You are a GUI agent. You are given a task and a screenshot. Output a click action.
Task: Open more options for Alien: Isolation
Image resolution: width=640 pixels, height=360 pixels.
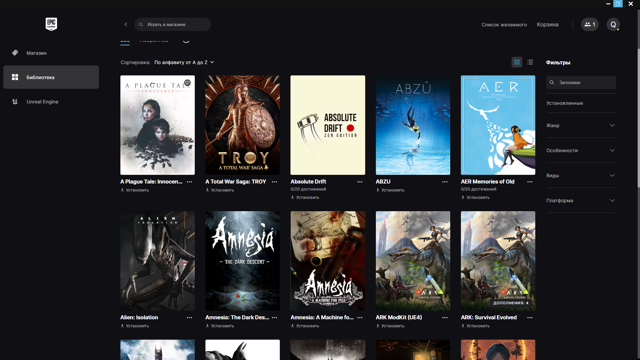point(189,317)
